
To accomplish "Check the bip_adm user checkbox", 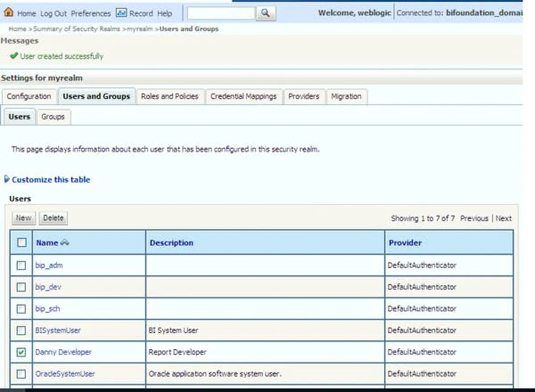I will (21, 265).
